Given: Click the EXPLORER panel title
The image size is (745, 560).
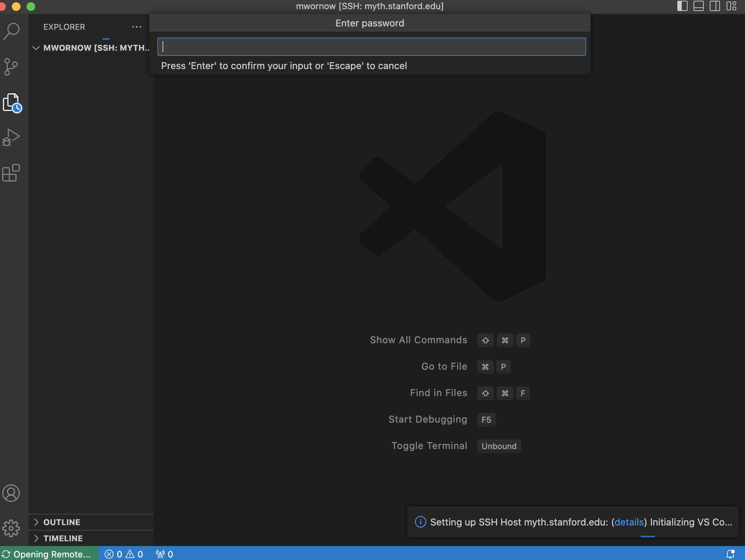Looking at the screenshot, I should pos(64,27).
